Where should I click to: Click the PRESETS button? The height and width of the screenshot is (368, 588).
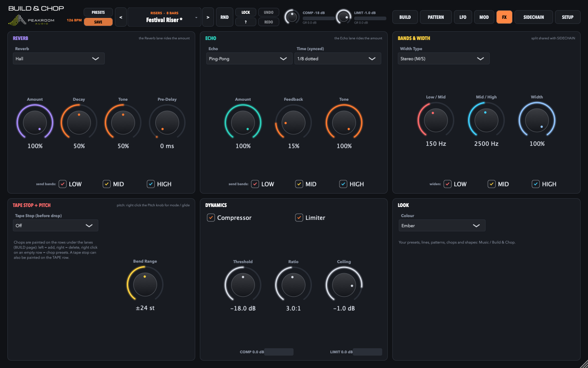(x=98, y=12)
